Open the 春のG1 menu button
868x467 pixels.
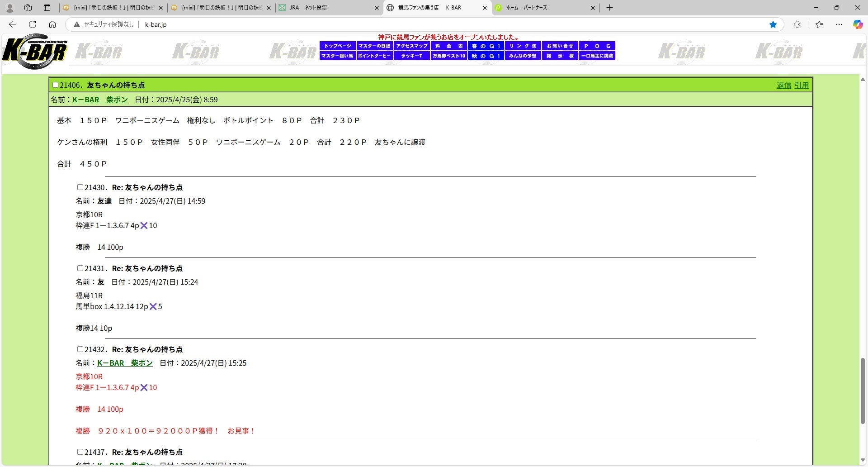pyautogui.click(x=486, y=46)
